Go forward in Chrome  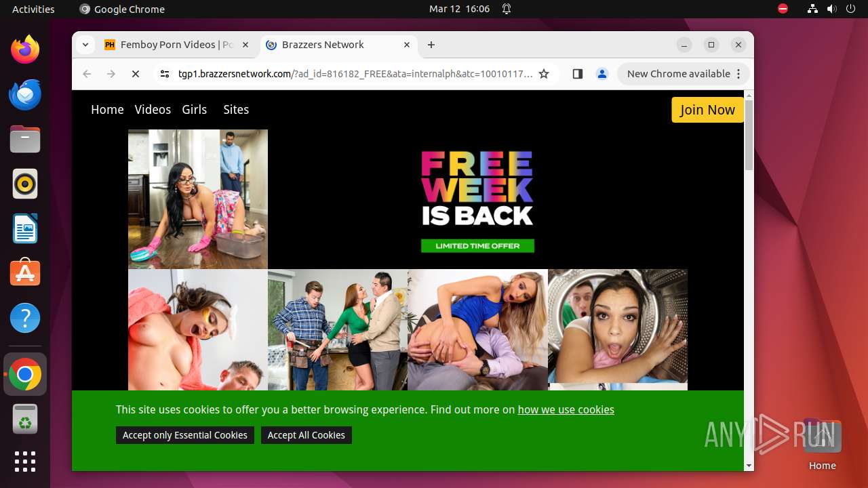[x=111, y=74]
